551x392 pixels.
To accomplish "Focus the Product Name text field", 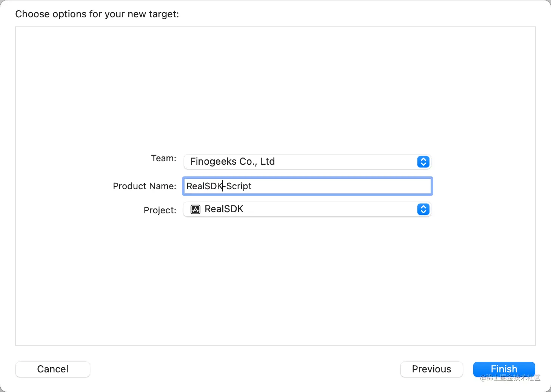I will point(340,186).
